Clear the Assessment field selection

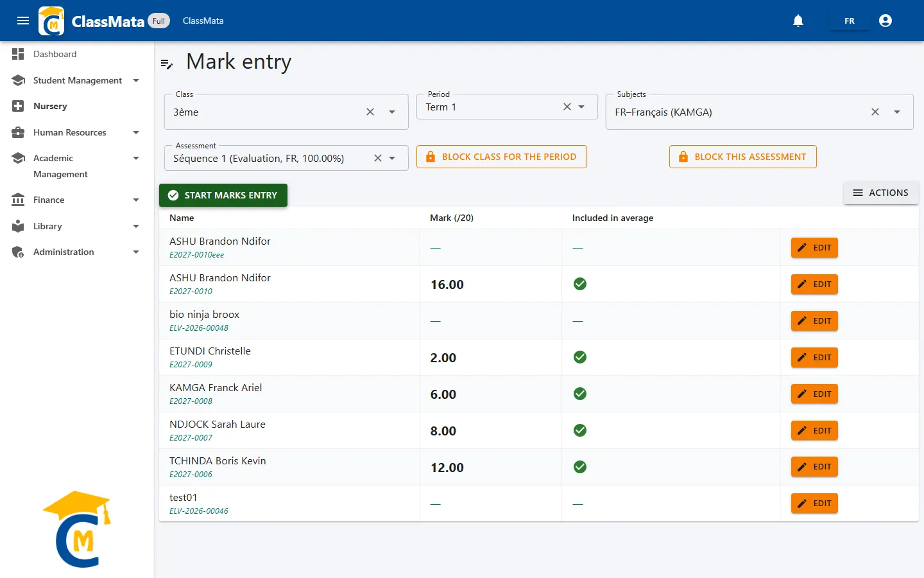click(x=378, y=158)
